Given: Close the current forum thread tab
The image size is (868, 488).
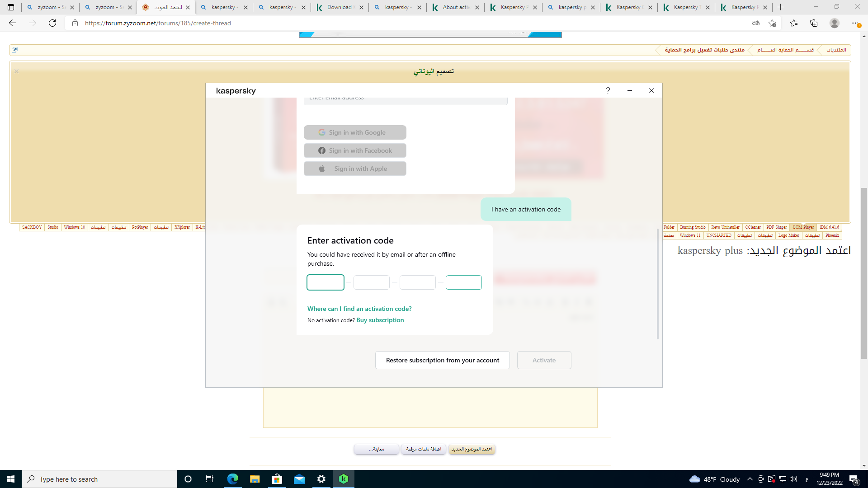Looking at the screenshot, I should point(188,7).
